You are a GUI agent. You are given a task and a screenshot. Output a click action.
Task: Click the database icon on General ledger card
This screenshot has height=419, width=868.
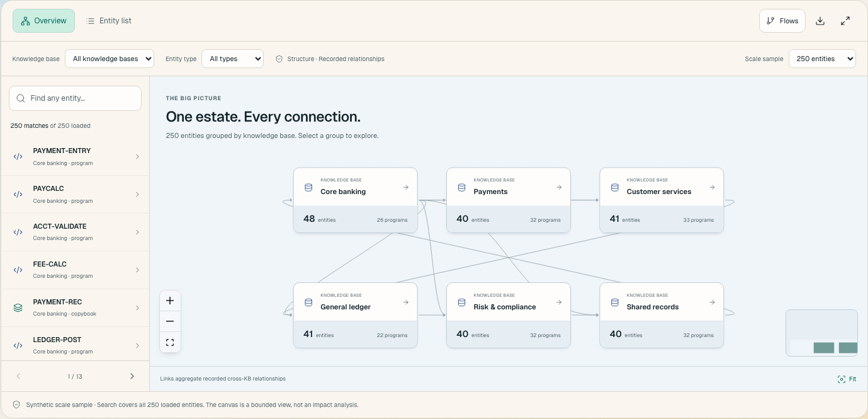(308, 302)
